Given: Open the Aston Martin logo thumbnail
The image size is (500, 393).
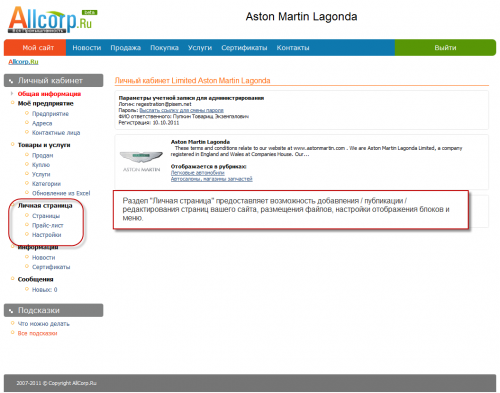Looking at the screenshot, I should [x=141, y=161].
